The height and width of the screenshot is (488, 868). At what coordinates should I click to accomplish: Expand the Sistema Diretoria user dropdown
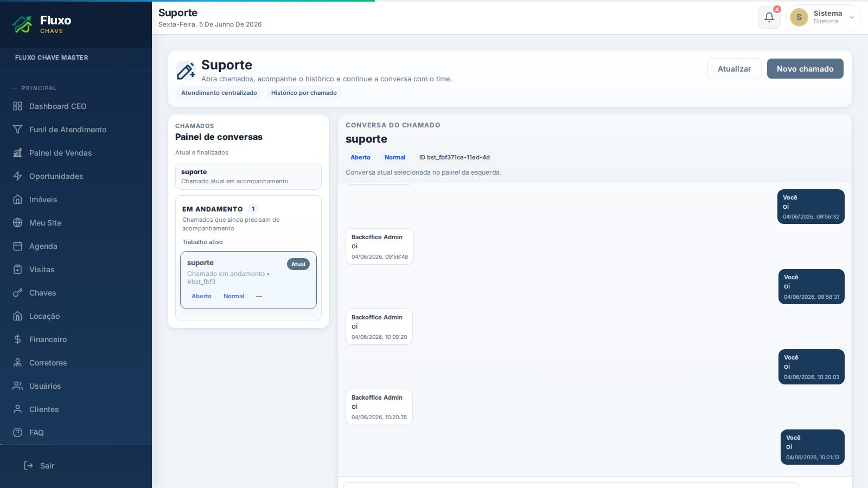[x=824, y=17]
